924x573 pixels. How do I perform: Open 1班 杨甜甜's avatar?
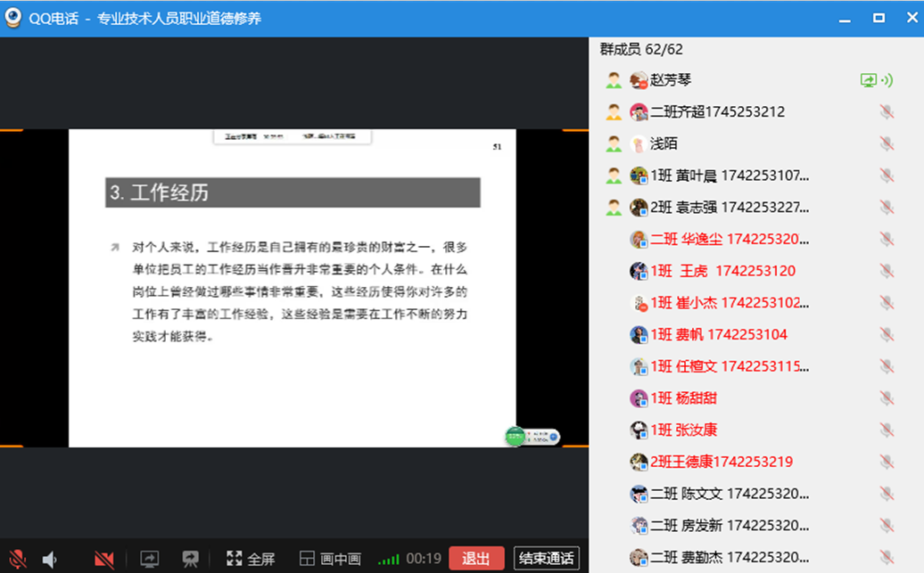(639, 398)
